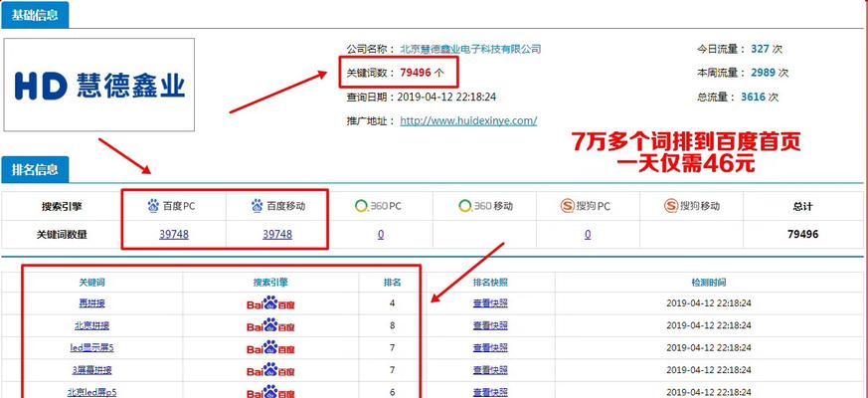Image resolution: width=868 pixels, height=398 pixels.
Task: Click the 总计 value 79496 in the table
Action: click(x=802, y=235)
